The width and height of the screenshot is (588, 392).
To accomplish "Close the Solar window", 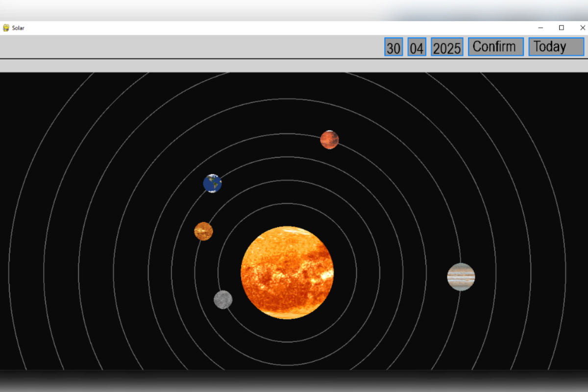I will (x=583, y=28).
